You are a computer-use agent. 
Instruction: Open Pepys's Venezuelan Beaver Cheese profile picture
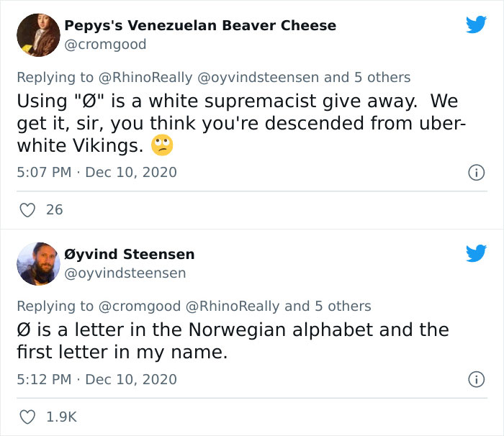point(38,35)
